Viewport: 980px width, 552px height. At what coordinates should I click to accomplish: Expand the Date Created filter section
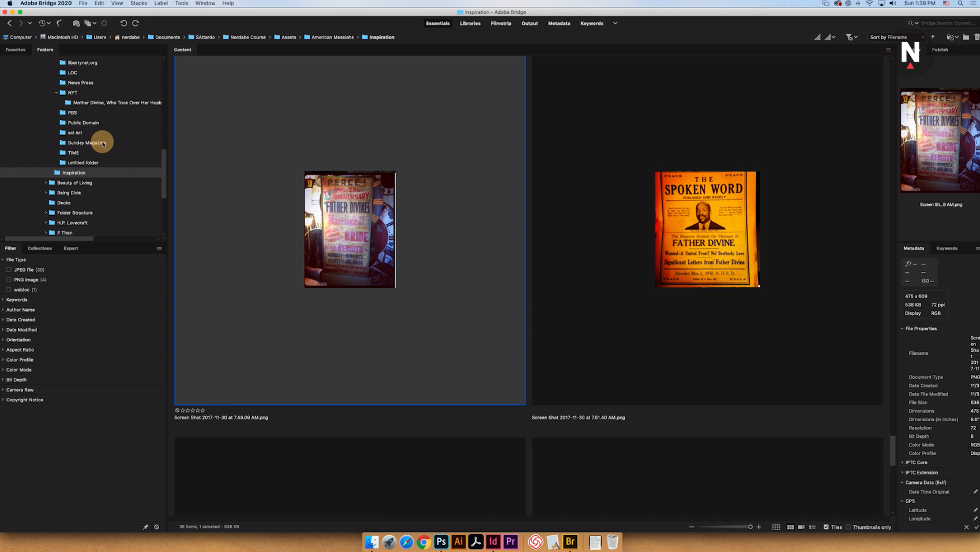[3, 320]
